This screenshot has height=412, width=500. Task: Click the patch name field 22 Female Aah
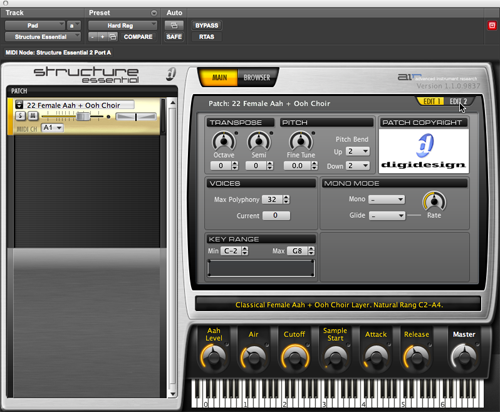click(79, 105)
